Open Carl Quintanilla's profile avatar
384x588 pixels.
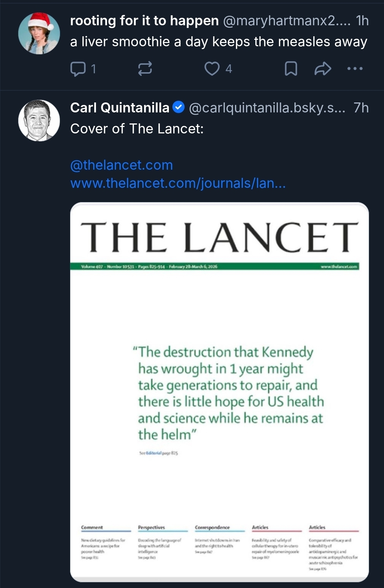[x=39, y=121]
